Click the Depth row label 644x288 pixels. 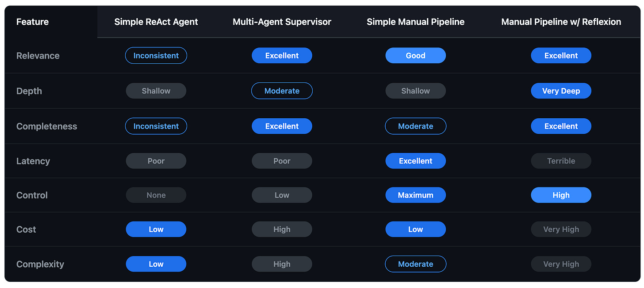pos(29,91)
